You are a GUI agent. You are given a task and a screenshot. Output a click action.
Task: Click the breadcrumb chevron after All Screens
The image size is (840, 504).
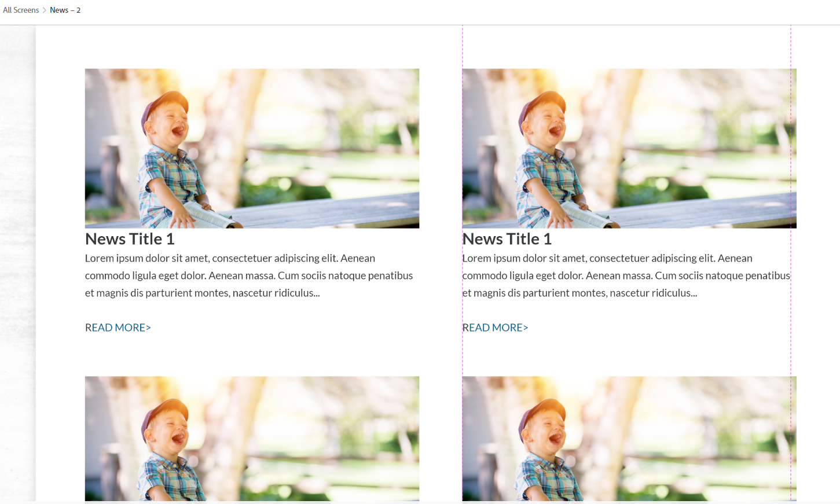coord(45,10)
